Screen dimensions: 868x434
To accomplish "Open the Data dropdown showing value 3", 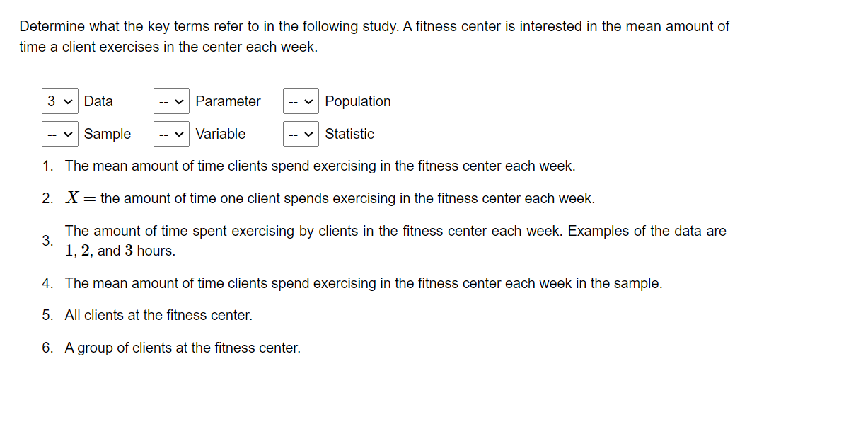I will (x=59, y=101).
